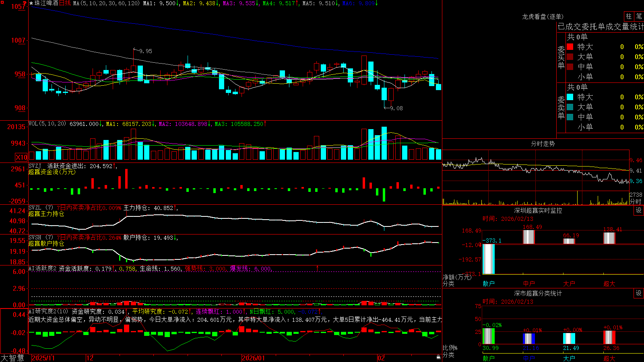This screenshot has width=644, height=362.
Task: Open 设 settings for 深市超赢分类统计
Action: (x=639, y=293)
